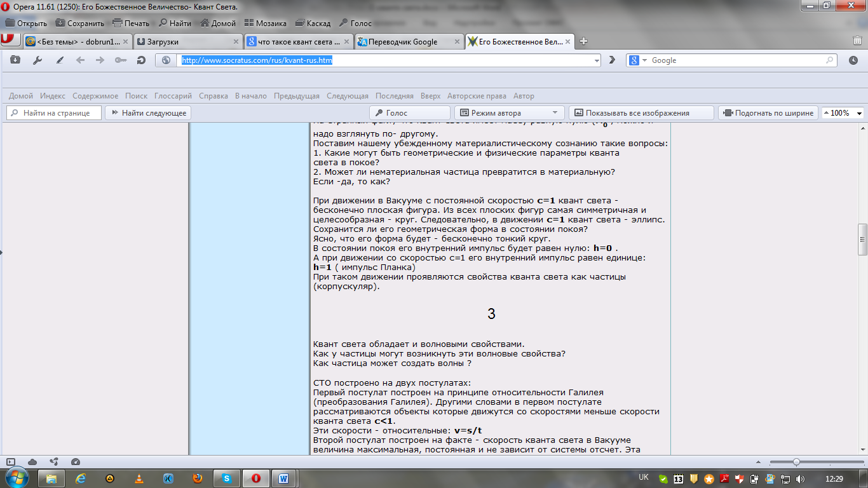
Task: Toggle the panel button in status bar
Action: point(11,462)
